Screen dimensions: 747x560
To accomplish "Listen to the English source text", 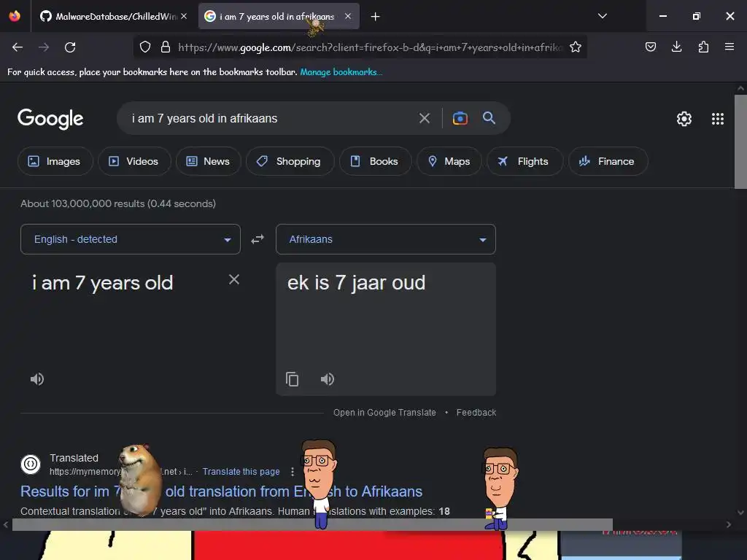I will click(37, 379).
